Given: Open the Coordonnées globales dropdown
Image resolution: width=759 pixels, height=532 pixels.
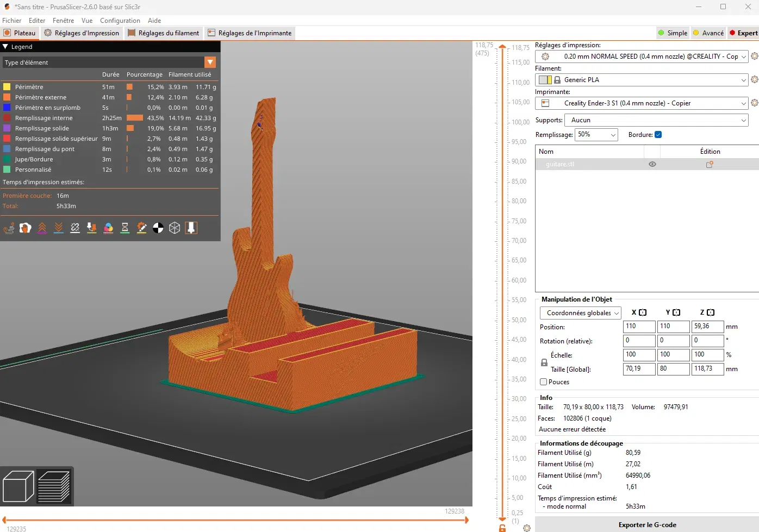Looking at the screenshot, I should click(x=580, y=313).
